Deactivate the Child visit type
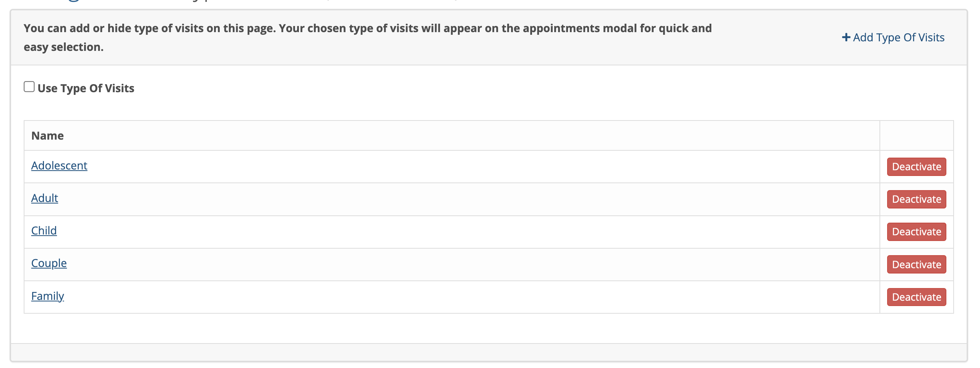This screenshot has height=368, width=980. click(x=917, y=232)
